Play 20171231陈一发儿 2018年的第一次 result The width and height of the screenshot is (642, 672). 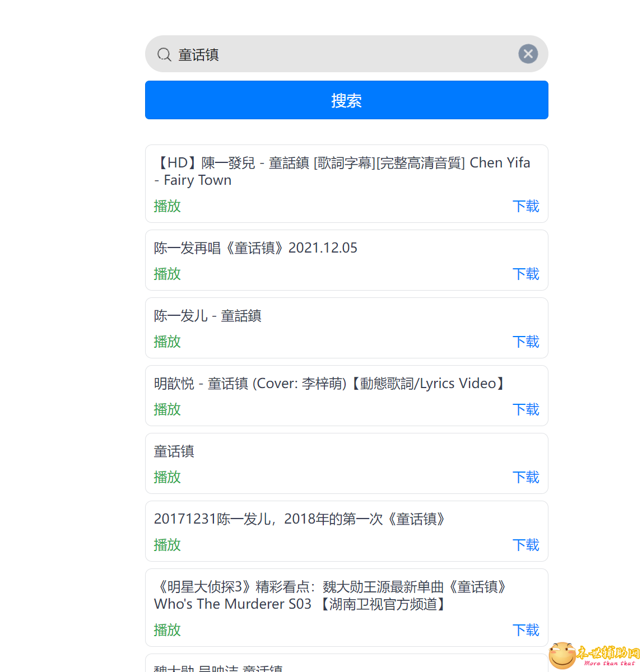coord(167,545)
